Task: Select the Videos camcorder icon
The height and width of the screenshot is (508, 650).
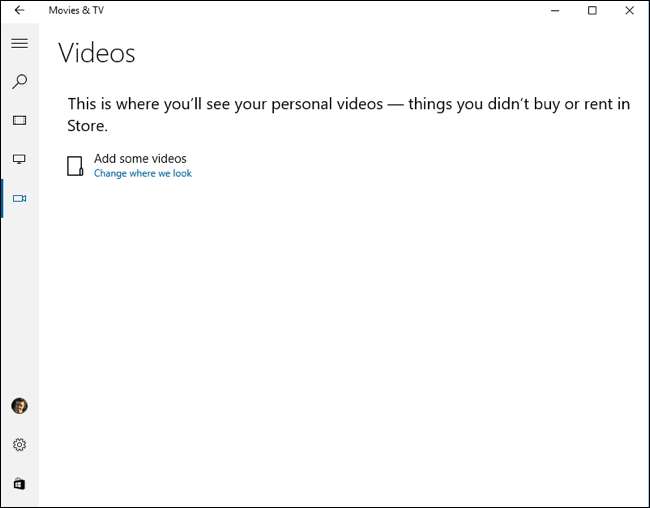Action: point(19,199)
